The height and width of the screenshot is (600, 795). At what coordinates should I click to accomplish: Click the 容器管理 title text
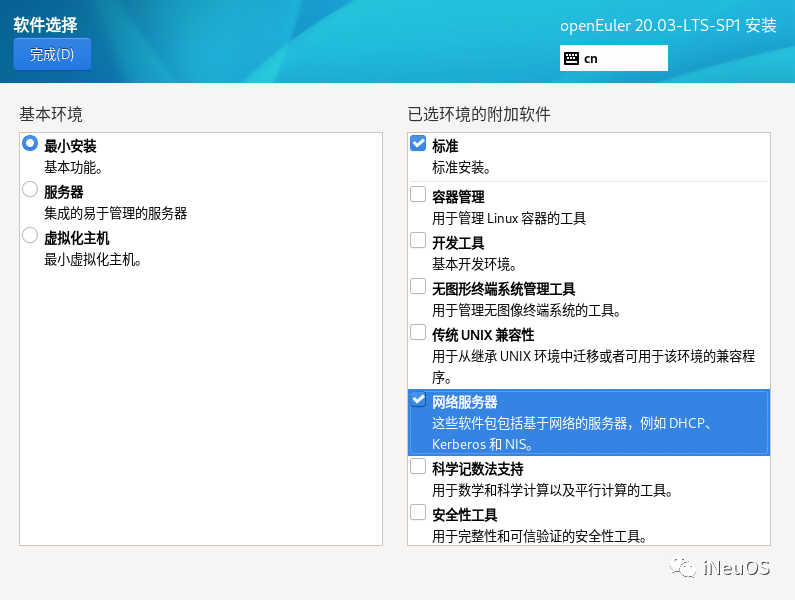click(458, 197)
